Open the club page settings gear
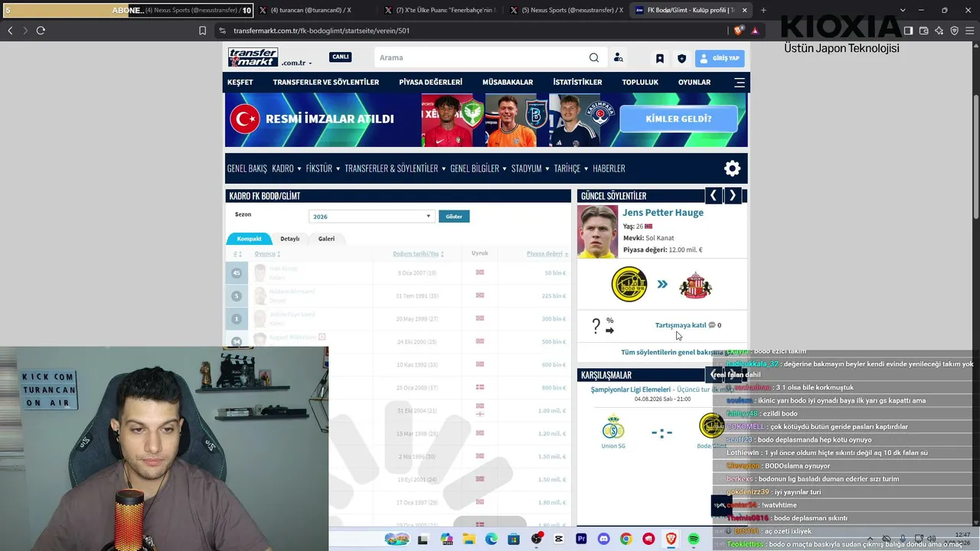The height and width of the screenshot is (551, 980). tap(733, 168)
